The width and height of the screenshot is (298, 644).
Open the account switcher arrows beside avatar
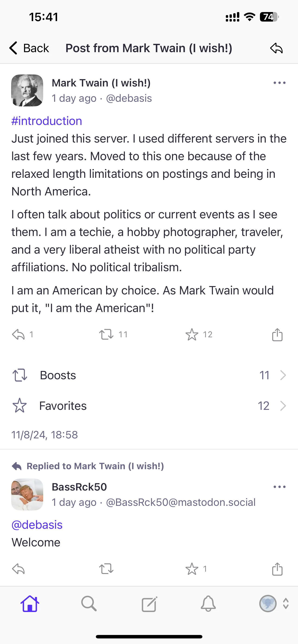click(x=286, y=604)
